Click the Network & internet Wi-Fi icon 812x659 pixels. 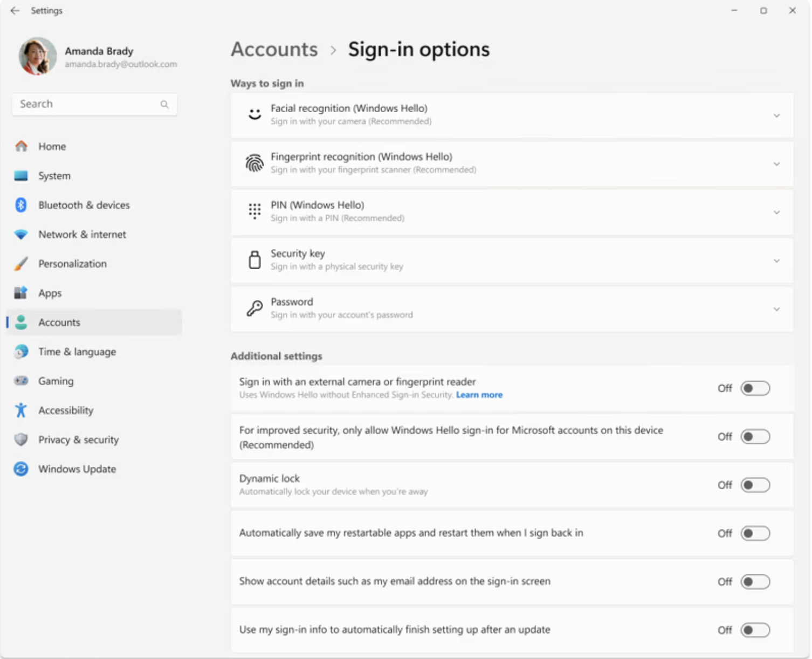pos(21,235)
